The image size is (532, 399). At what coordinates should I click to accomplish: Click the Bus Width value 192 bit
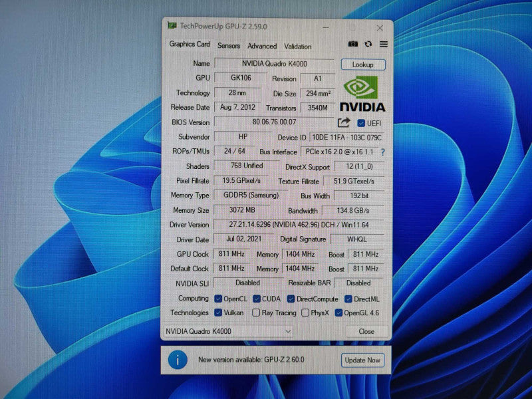[x=359, y=196]
